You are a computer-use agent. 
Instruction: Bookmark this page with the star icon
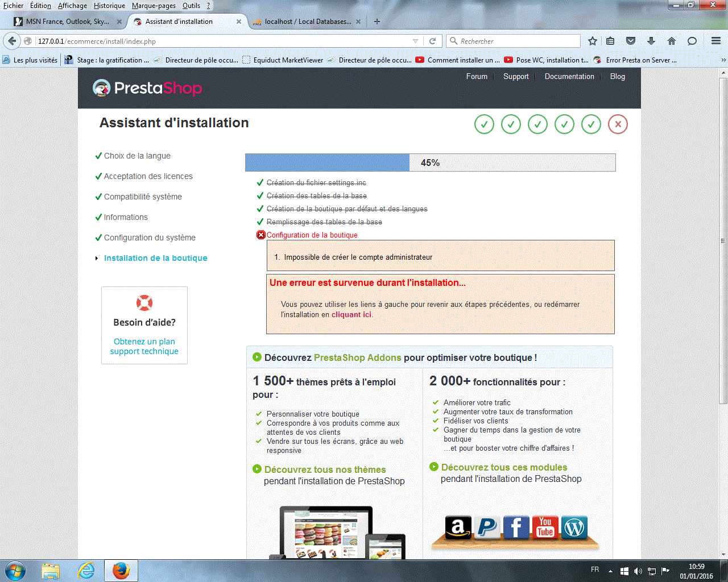593,41
